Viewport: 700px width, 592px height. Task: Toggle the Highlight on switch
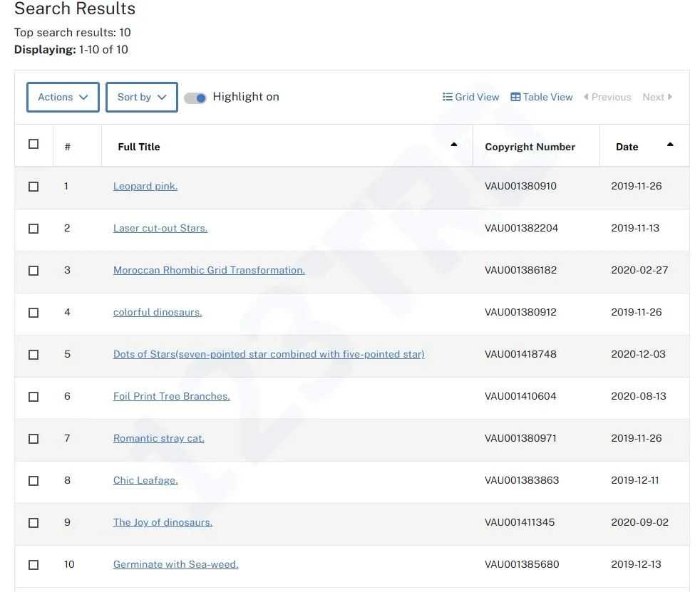click(x=195, y=98)
